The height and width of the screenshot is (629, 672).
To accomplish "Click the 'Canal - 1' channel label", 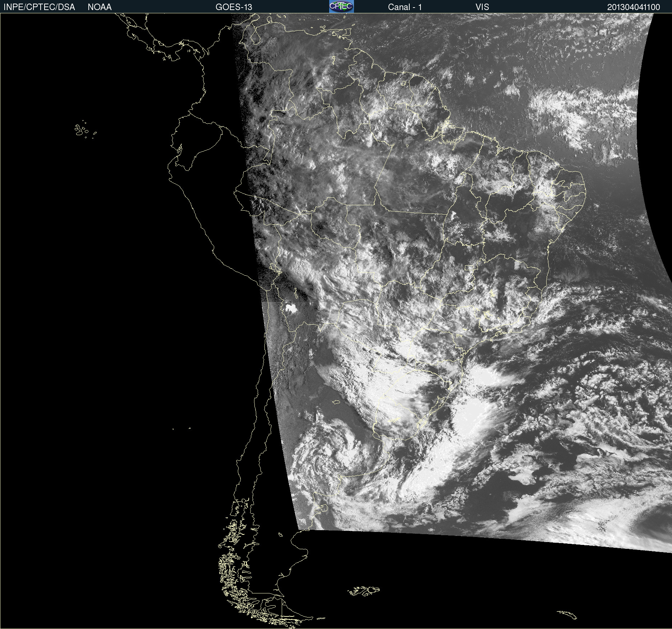I will pos(405,7).
